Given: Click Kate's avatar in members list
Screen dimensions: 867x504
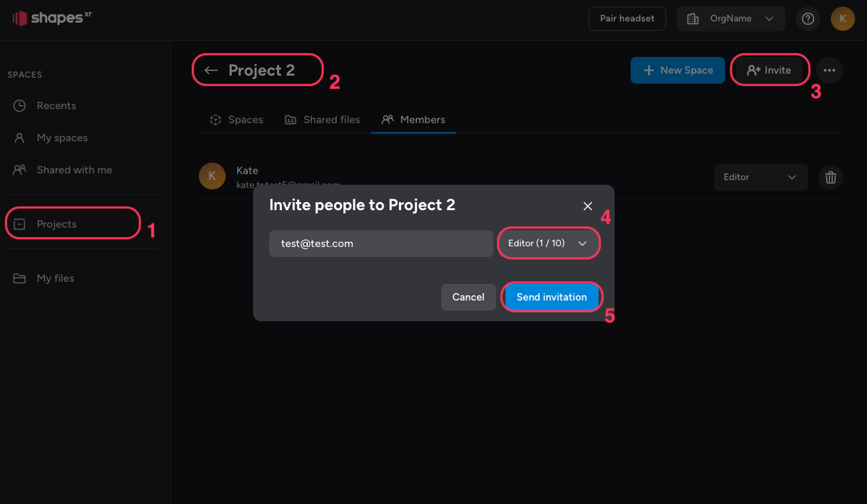Looking at the screenshot, I should 212,177.
